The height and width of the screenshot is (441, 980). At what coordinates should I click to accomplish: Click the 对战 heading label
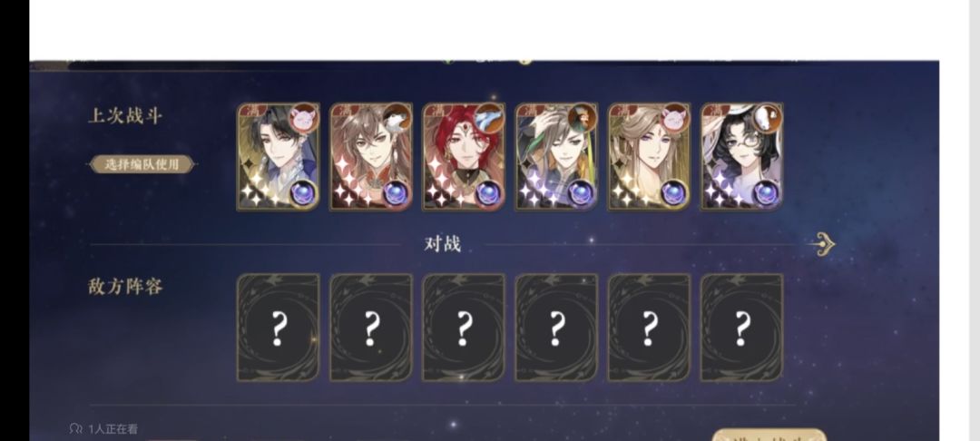pyautogui.click(x=443, y=244)
